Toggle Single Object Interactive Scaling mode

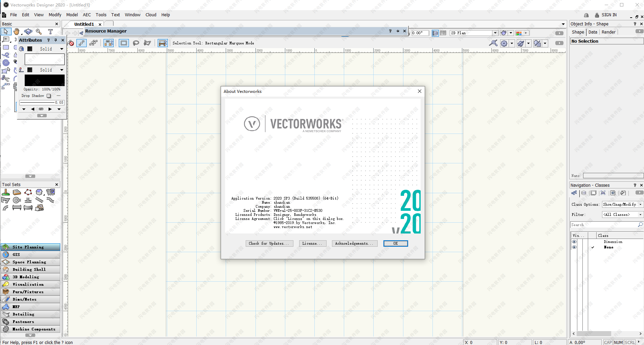point(82,43)
